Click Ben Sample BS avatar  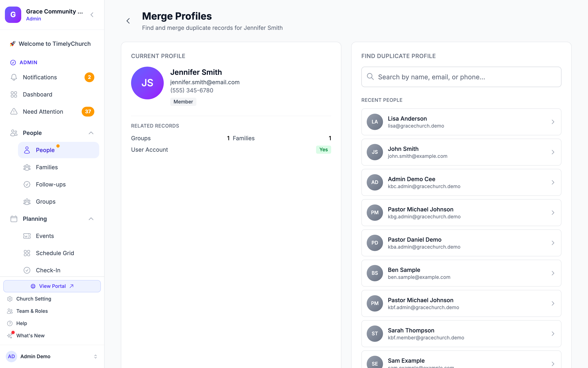pyautogui.click(x=375, y=273)
